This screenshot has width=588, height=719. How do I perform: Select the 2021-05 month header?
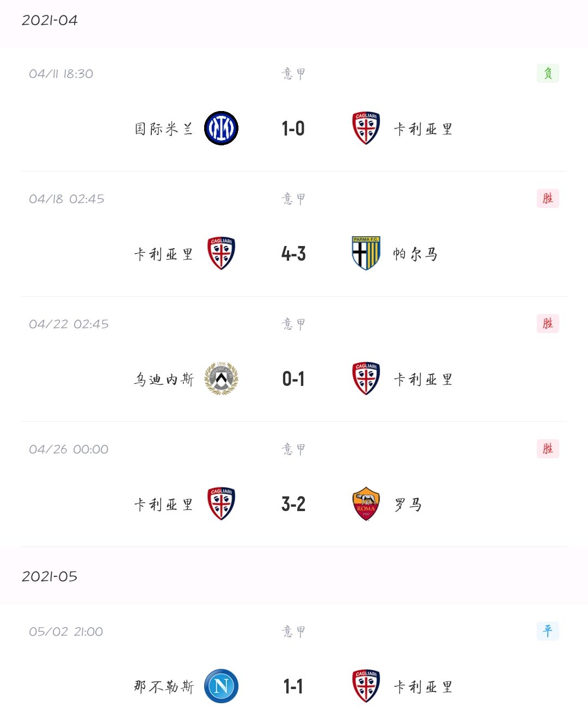tap(50, 576)
